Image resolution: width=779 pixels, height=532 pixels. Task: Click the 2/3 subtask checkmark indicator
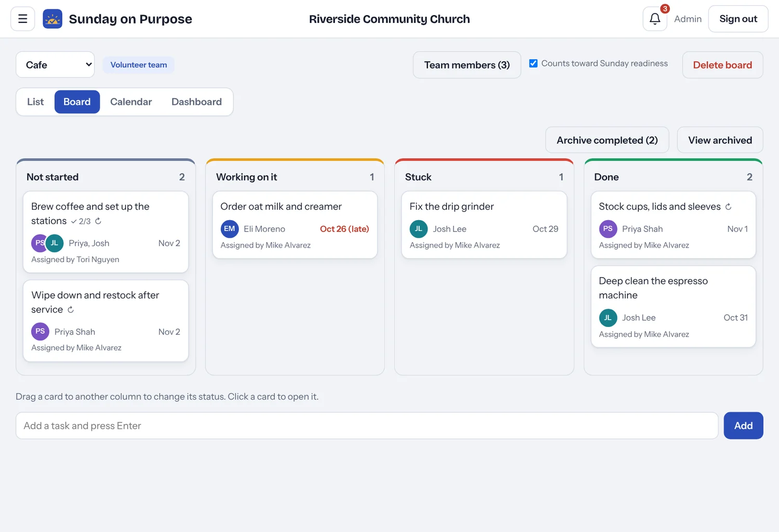(80, 221)
